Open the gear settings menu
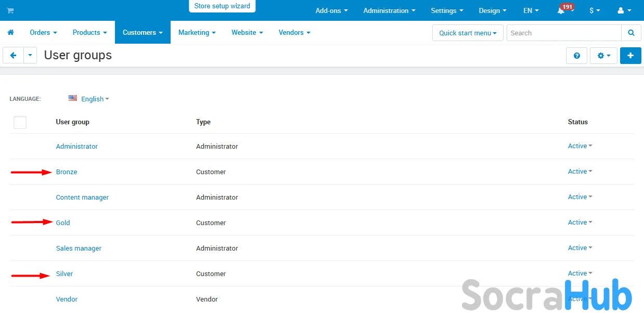The height and width of the screenshot is (313, 644). point(603,56)
